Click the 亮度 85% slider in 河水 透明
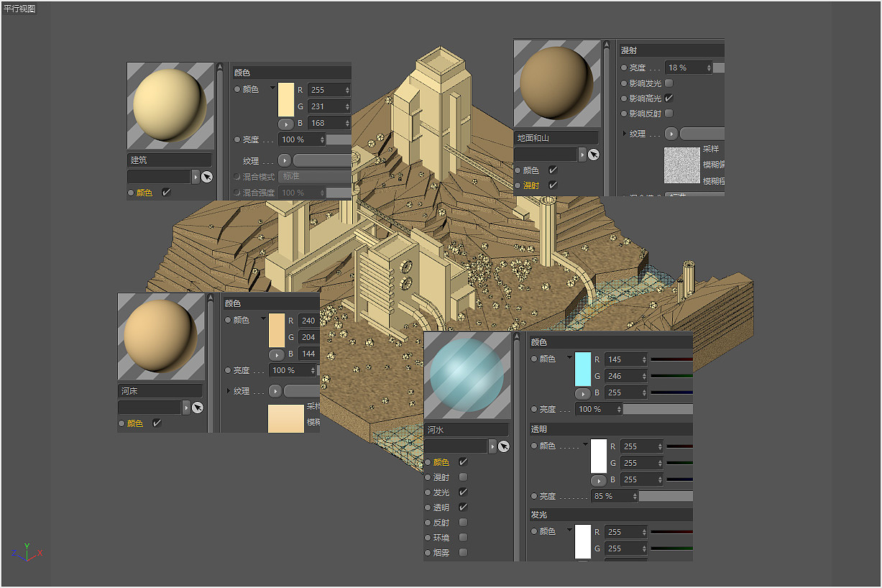The width and height of the screenshot is (882, 588). click(x=666, y=496)
